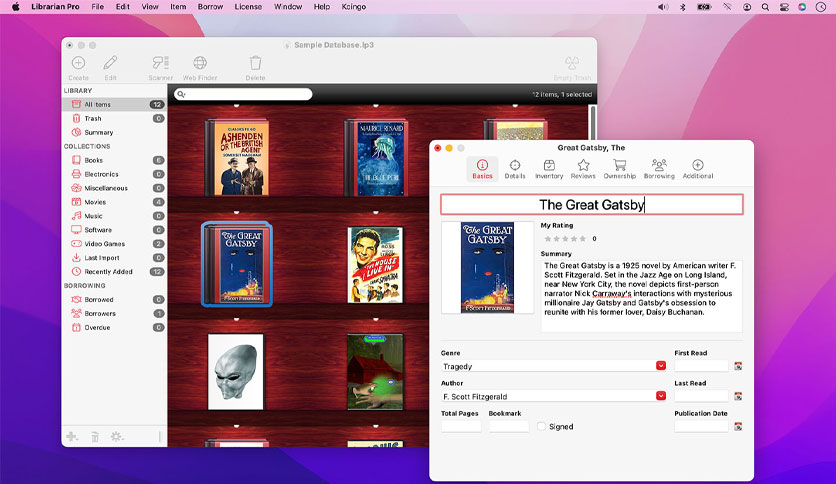Click the volume icon in menu bar
Screen dimensions: 836x484
pos(663,7)
